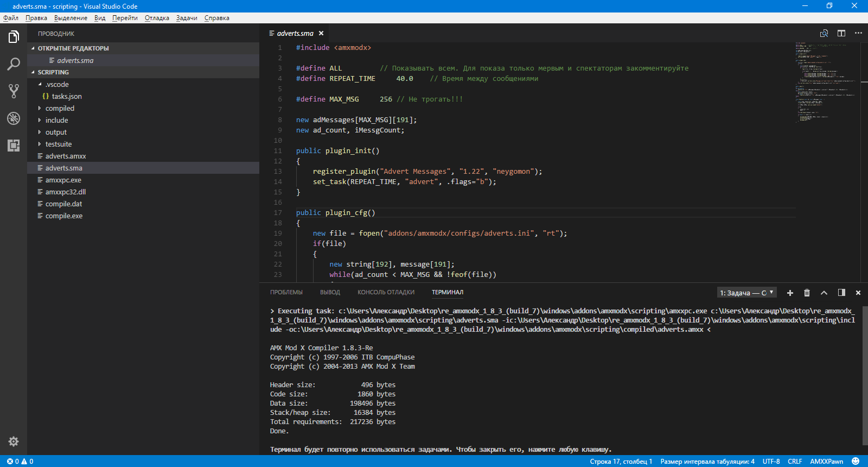
Task: Select the ТЕРМИНАЛ panel tab
Action: pyautogui.click(x=448, y=292)
